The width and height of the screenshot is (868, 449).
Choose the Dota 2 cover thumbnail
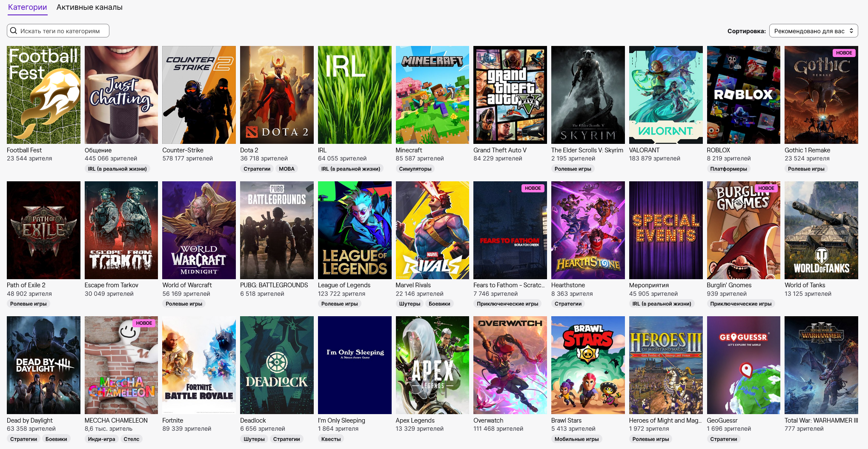click(277, 95)
